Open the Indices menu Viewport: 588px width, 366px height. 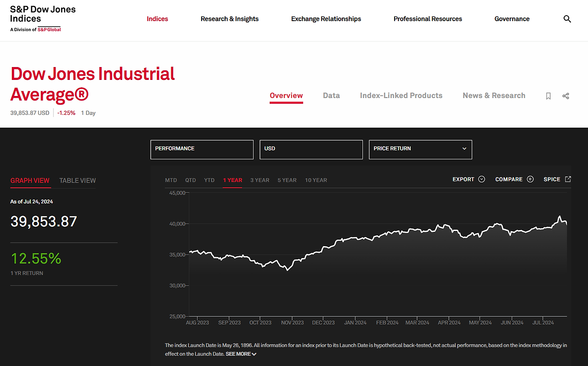pos(157,19)
